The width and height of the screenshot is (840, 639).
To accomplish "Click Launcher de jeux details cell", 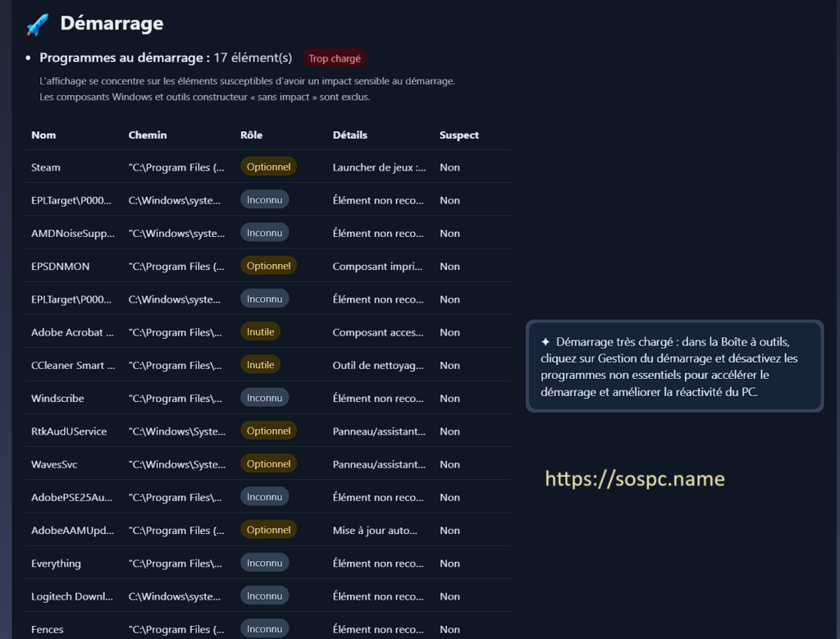I will (379, 167).
